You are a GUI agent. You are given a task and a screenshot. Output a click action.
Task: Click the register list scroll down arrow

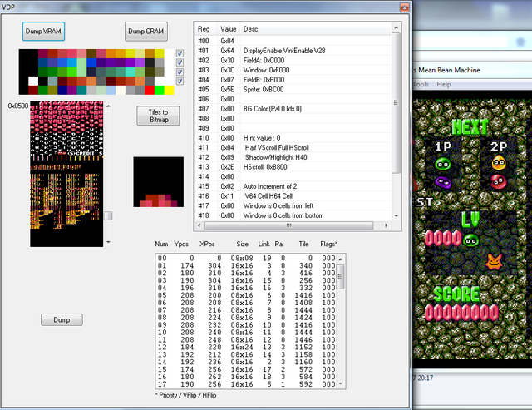point(396,215)
